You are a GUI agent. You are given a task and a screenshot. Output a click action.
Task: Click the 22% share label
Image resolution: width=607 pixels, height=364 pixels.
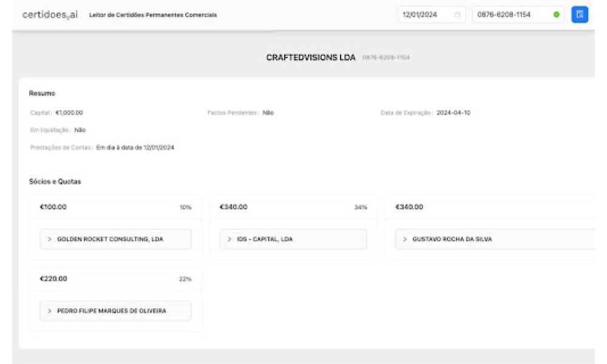click(185, 279)
